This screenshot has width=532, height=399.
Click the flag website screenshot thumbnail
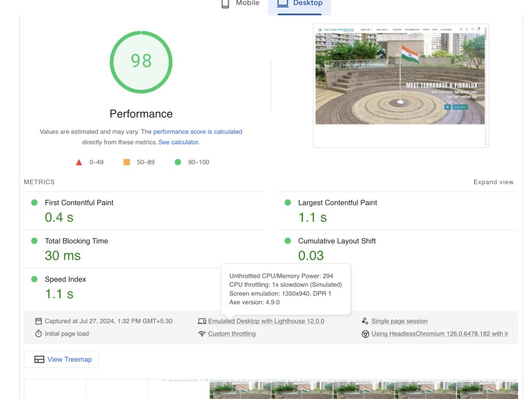click(401, 85)
